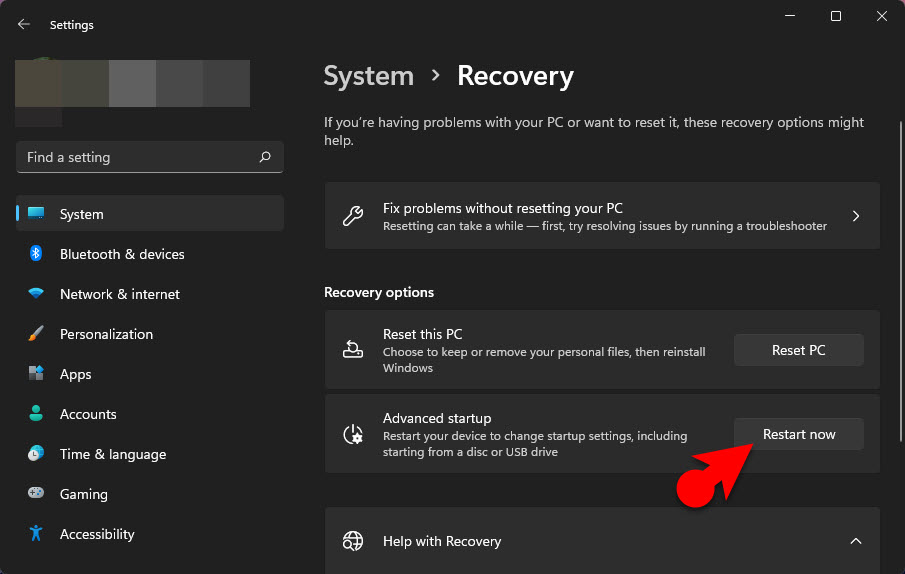Click the Restart now button
905x574 pixels.
pos(798,434)
